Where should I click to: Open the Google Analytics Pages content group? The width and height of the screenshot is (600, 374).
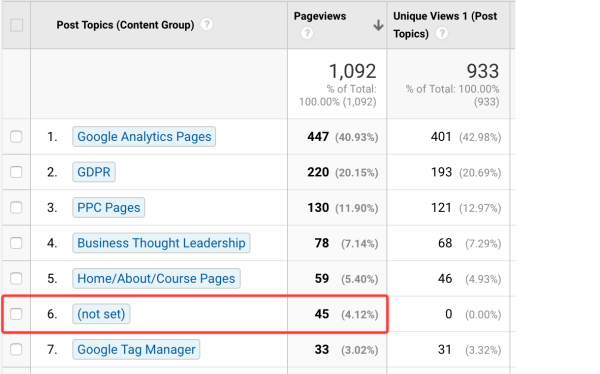tap(144, 137)
